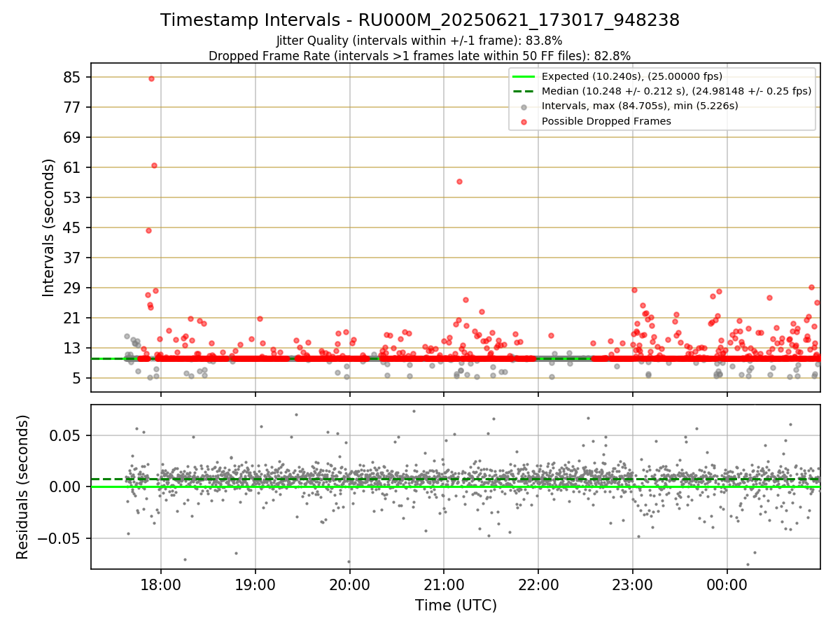
Task: Click the '69' y-axis tick label
Action: [73, 137]
